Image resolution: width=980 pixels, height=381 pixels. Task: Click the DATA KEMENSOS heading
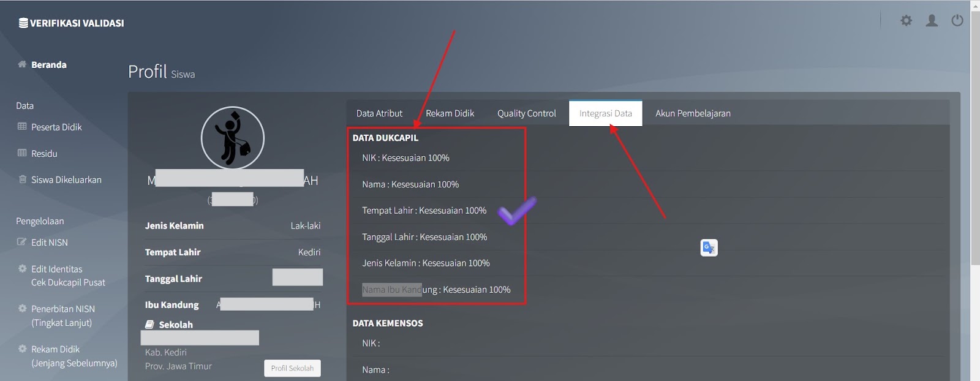[388, 323]
